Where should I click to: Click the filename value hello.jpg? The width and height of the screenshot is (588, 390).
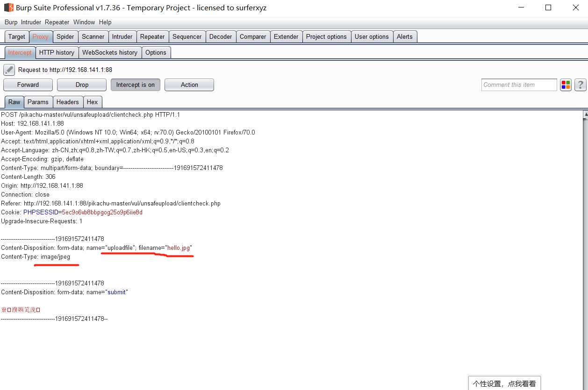[179, 248]
